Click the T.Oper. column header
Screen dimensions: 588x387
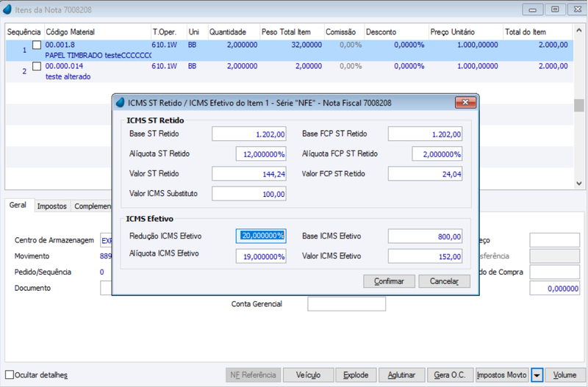pyautogui.click(x=169, y=32)
